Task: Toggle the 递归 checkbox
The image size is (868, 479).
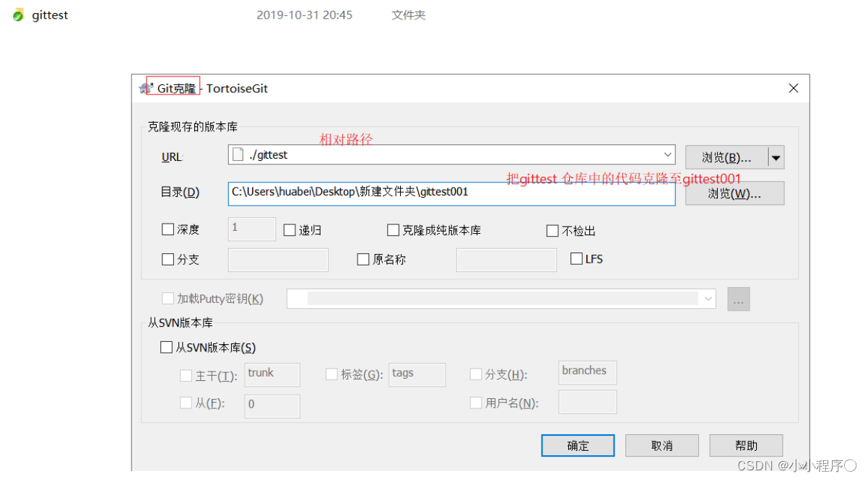Action: click(290, 230)
